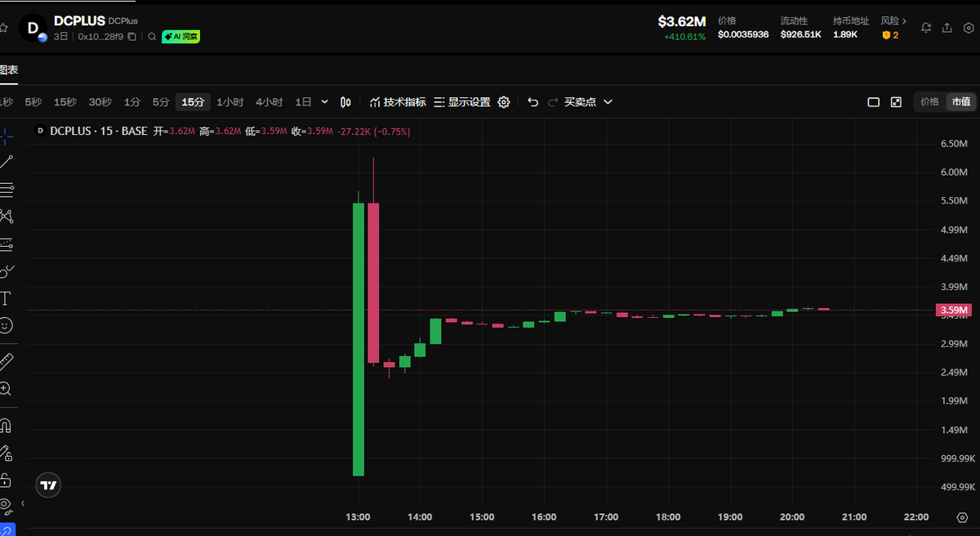980x536 pixels.
Task: Share the token via upload icon
Action: click(x=947, y=28)
